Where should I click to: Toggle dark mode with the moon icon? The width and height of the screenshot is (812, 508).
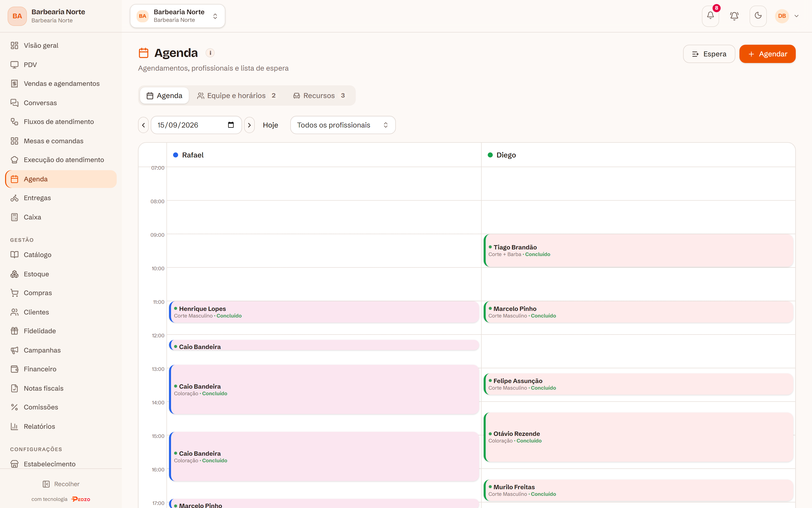[x=758, y=16]
